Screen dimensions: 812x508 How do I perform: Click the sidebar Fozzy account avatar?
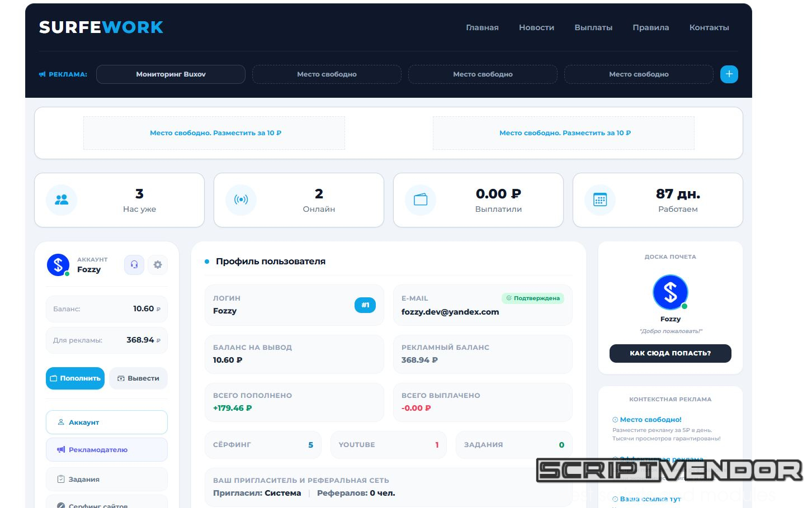click(x=58, y=265)
